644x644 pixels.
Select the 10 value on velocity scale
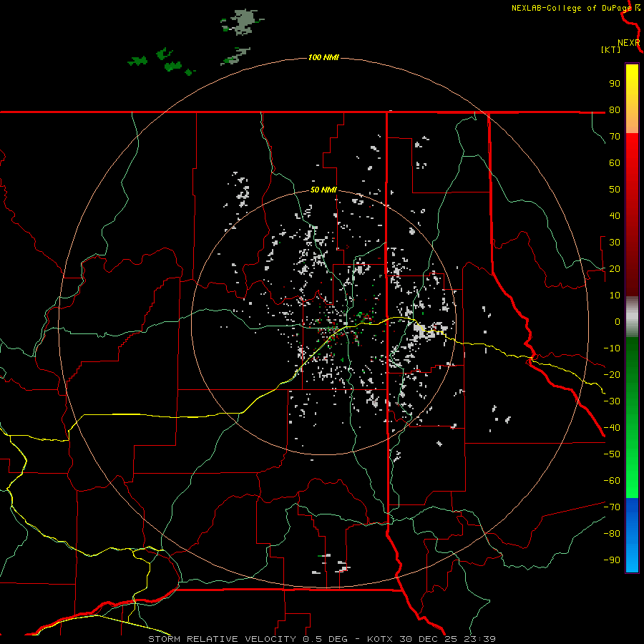615,296
